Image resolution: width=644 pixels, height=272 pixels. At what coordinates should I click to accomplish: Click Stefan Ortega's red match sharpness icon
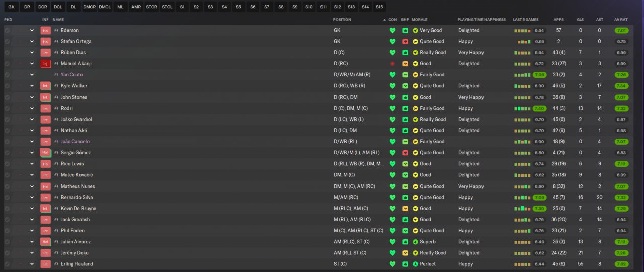pos(405,41)
